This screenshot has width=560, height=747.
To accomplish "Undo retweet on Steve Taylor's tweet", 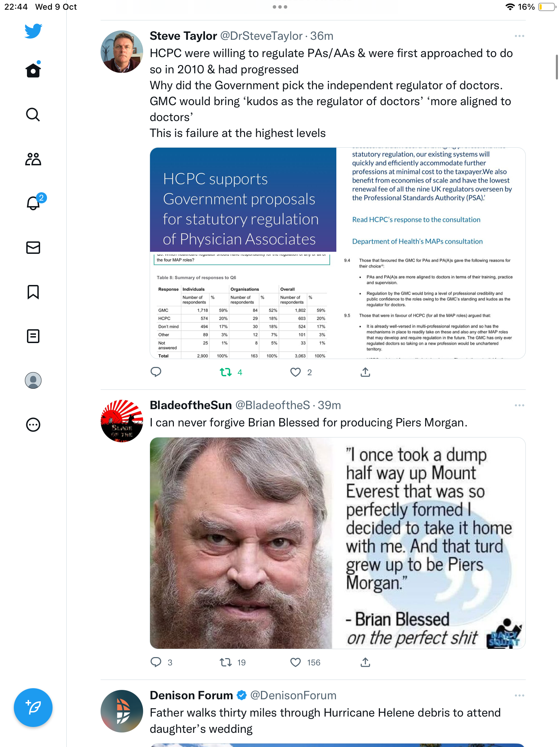I will pyautogui.click(x=226, y=372).
